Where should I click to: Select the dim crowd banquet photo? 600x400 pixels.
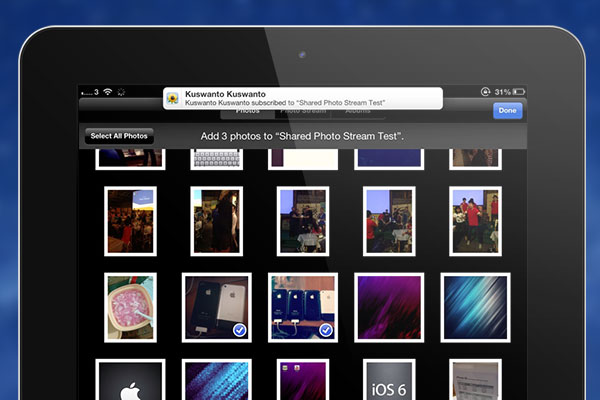point(130,221)
